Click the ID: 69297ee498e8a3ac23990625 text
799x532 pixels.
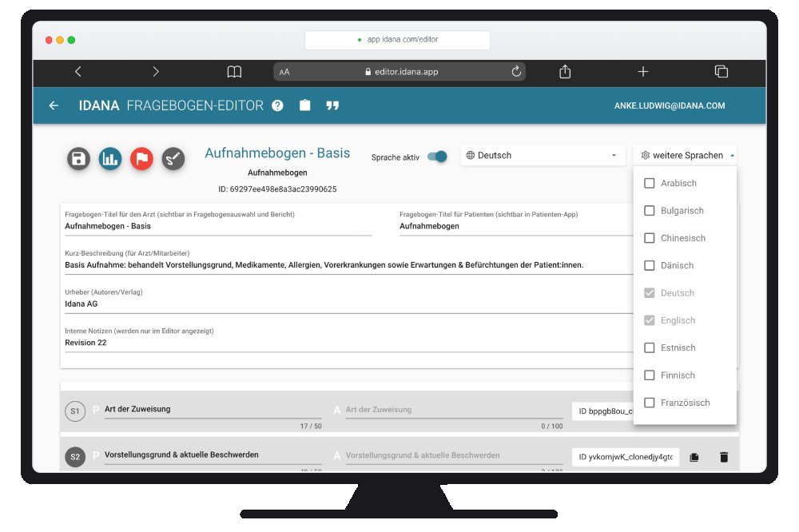click(x=277, y=189)
